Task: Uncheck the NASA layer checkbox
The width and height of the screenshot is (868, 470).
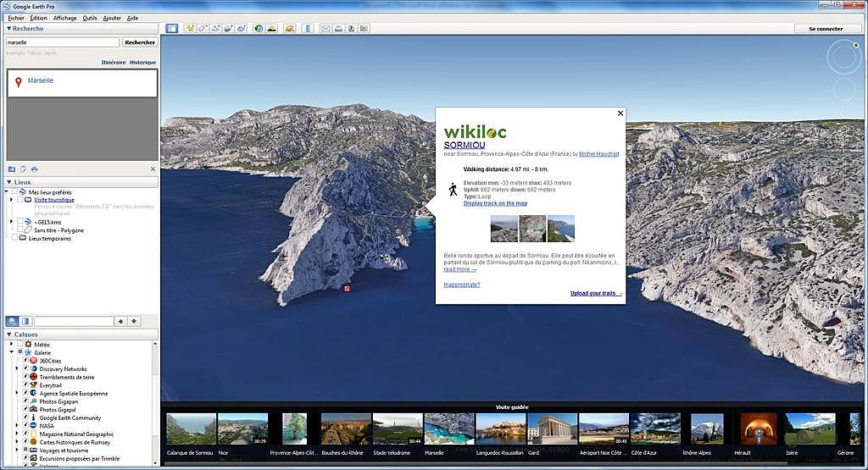Action: point(25,426)
